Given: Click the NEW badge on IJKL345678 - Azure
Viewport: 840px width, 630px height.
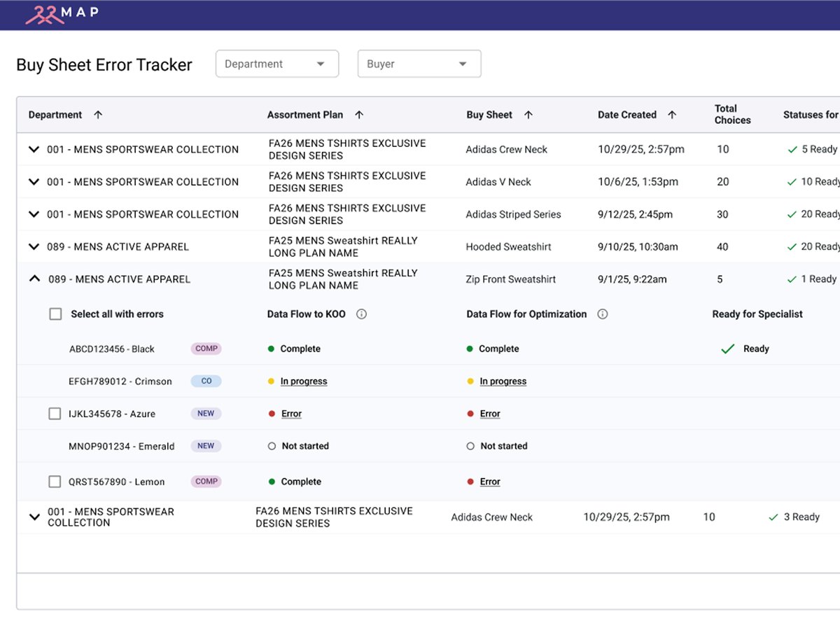Looking at the screenshot, I should click(x=206, y=414).
